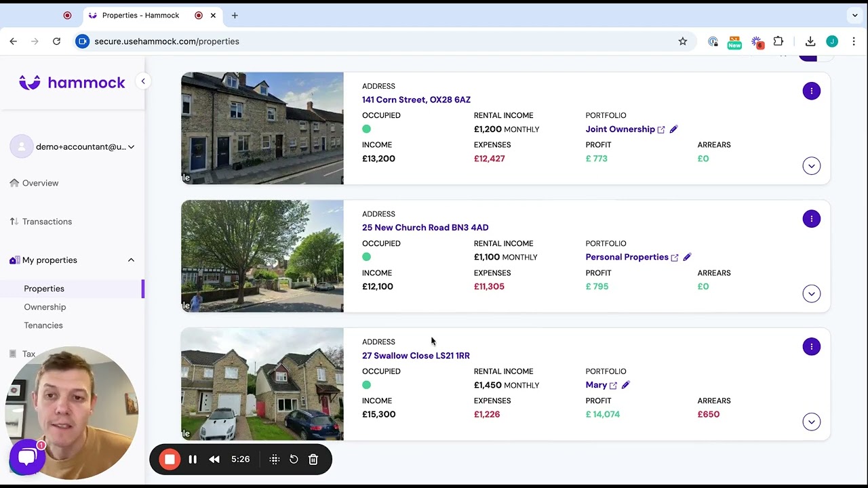Click the 25 New Church Road property photo
This screenshot has height=488, width=868.
tap(262, 256)
